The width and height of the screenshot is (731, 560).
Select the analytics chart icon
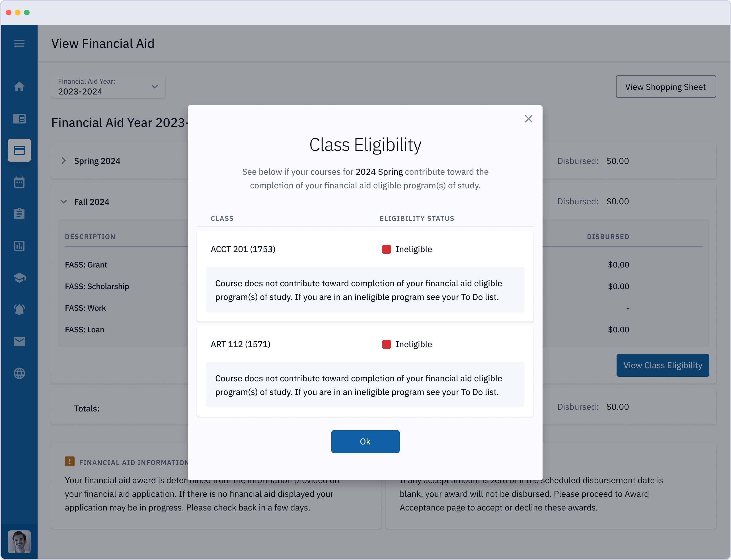(19, 246)
